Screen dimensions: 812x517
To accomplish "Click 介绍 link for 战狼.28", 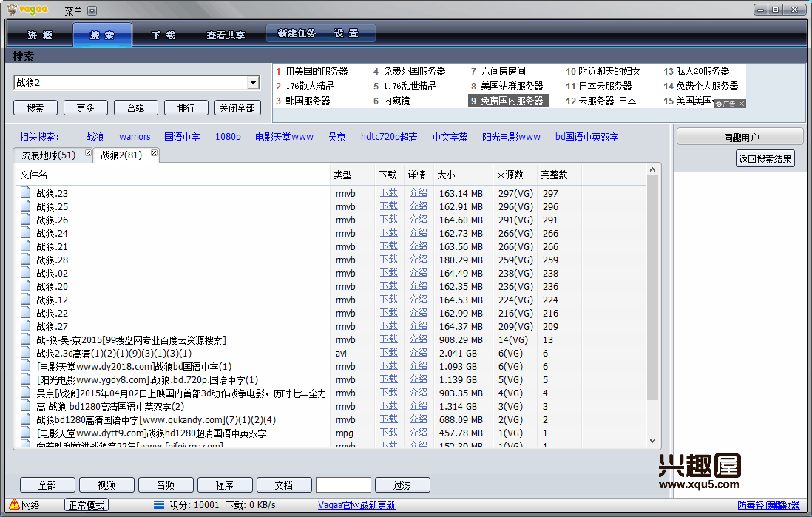I will (418, 259).
